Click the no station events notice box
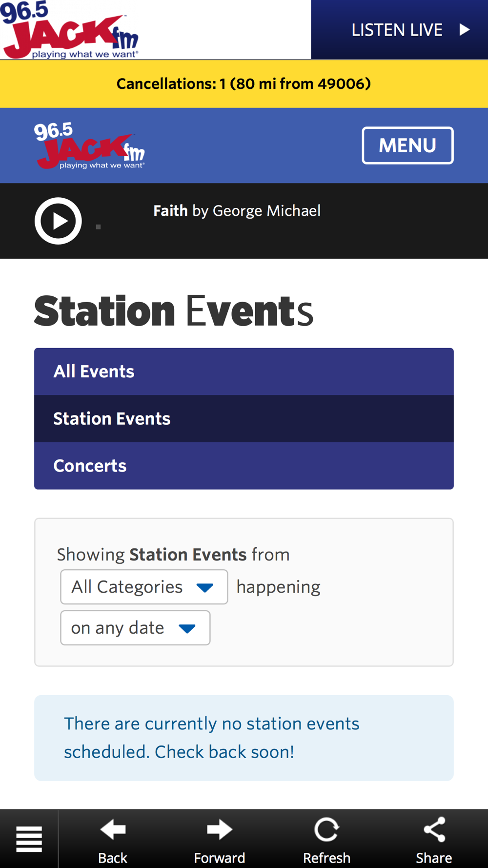 tap(244, 738)
